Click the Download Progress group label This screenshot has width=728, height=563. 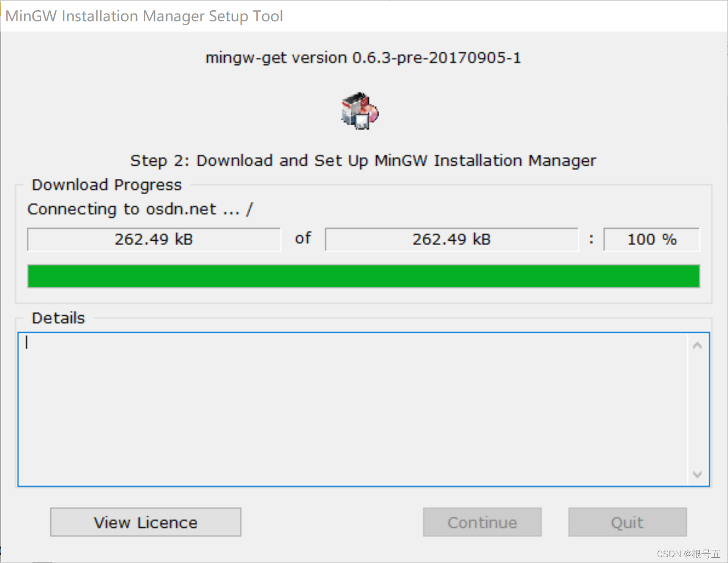(107, 185)
